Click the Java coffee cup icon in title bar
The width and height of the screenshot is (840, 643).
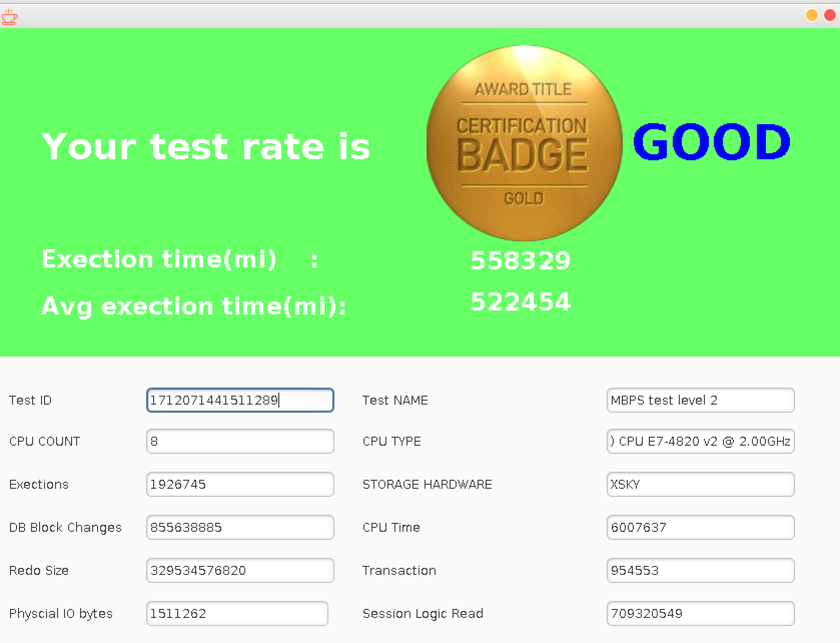[x=9, y=17]
